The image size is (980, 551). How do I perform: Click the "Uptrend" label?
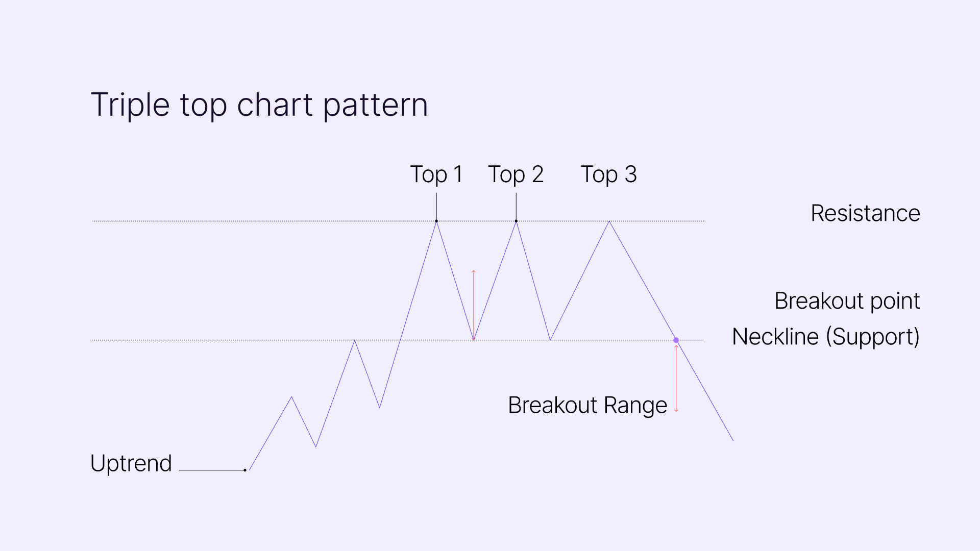[131, 463]
